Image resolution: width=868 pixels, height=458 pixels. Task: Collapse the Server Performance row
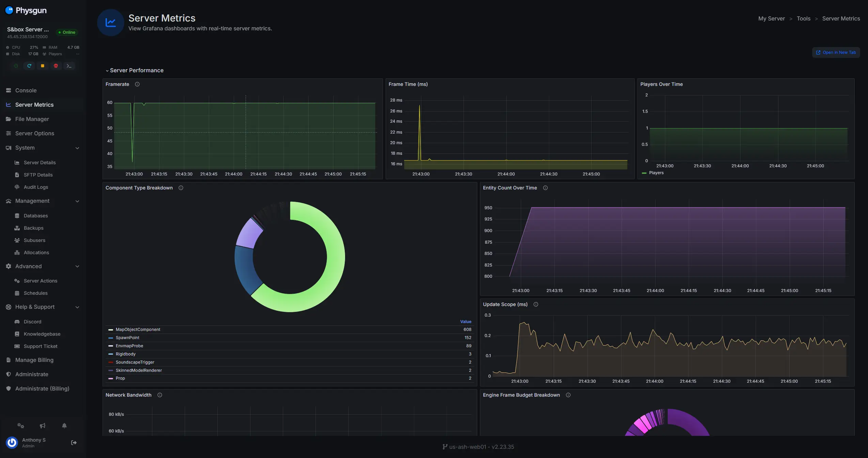(135, 71)
